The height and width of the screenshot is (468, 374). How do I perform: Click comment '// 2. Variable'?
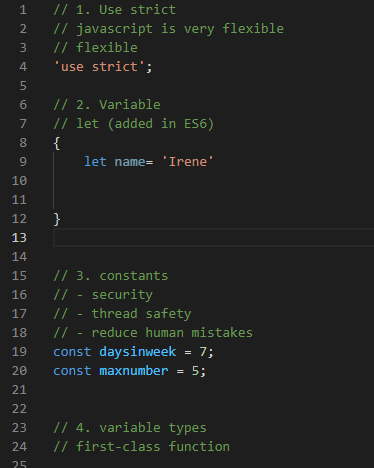coord(107,105)
